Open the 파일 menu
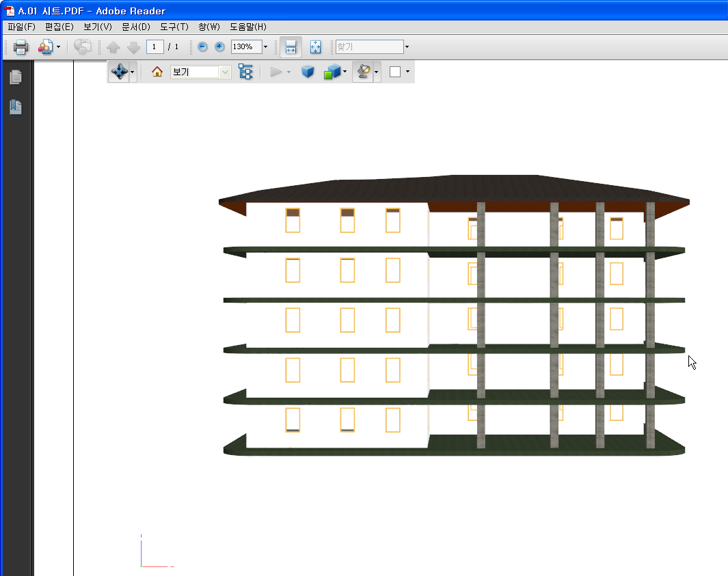Image resolution: width=728 pixels, height=576 pixels. [20, 27]
